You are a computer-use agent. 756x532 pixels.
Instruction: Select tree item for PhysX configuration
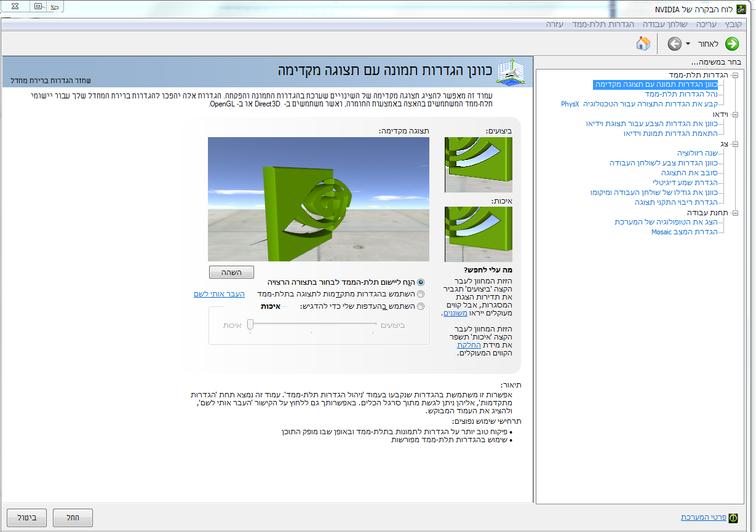[x=639, y=104]
